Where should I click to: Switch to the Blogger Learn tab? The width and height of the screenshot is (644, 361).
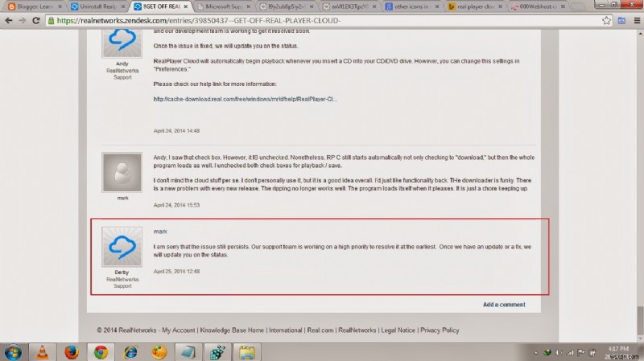coord(35,6)
